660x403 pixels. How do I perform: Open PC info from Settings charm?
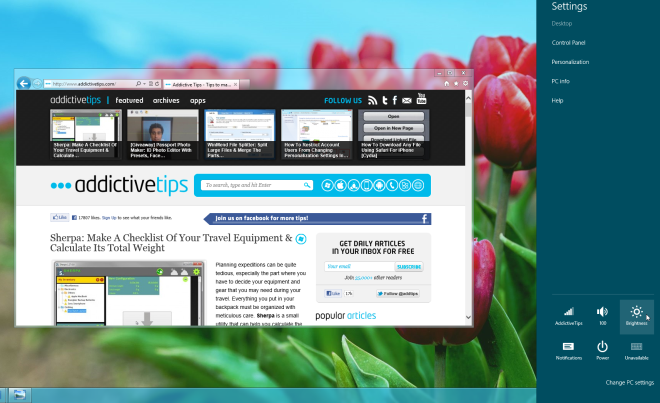pyautogui.click(x=560, y=81)
